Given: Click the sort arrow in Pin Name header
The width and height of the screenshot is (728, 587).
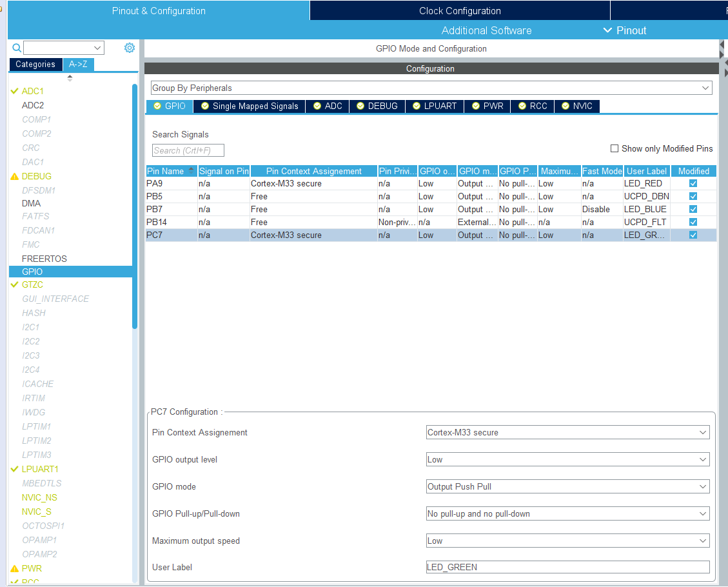Looking at the screenshot, I should pos(191,169).
